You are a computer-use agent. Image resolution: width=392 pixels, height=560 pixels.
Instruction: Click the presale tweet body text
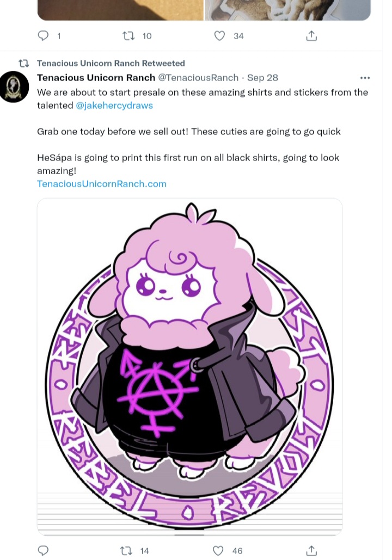pos(203,132)
